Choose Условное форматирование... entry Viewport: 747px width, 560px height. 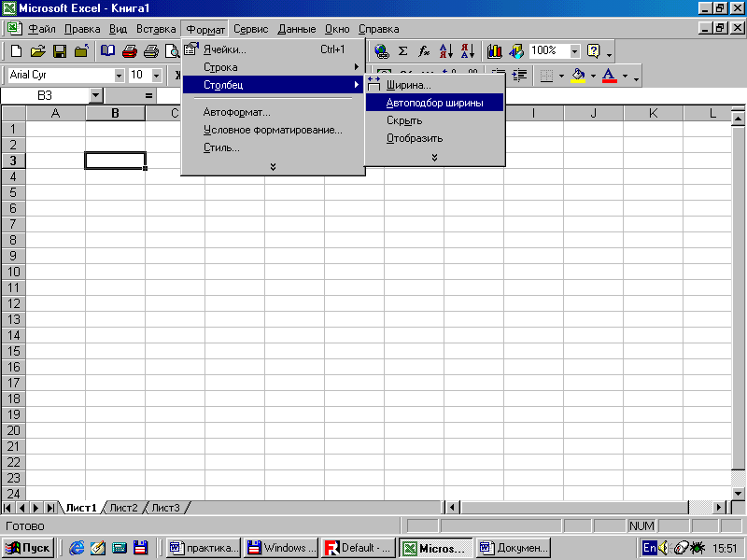pos(273,130)
